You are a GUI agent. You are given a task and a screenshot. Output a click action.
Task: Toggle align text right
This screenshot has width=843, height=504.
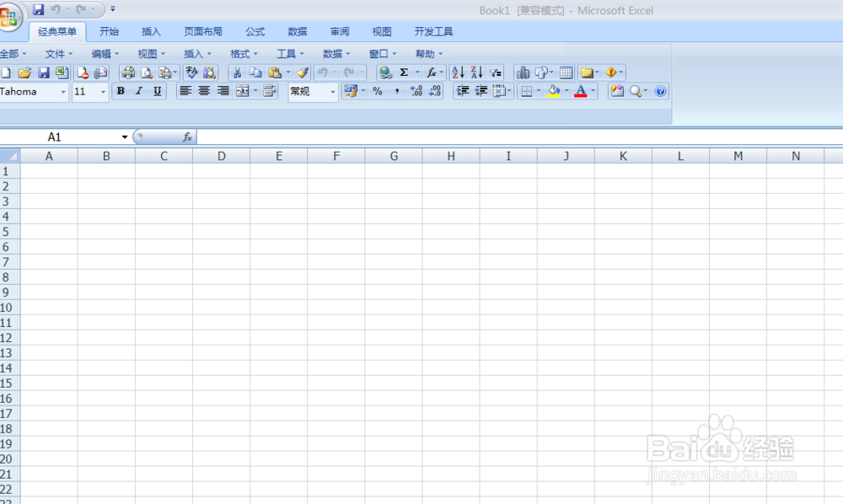tap(223, 91)
